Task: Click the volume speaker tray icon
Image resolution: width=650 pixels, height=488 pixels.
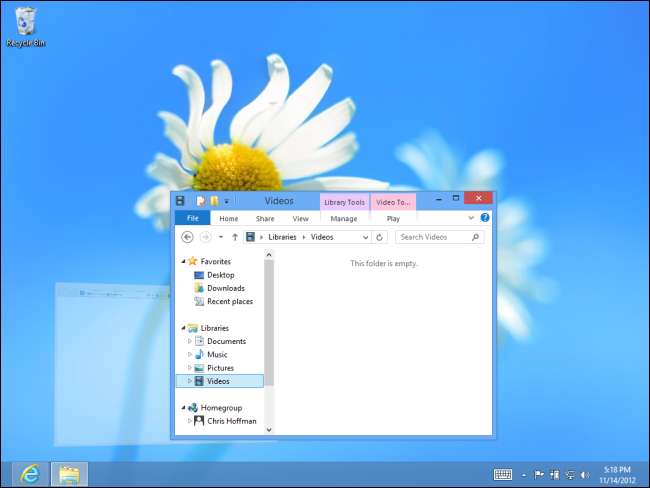Action: pos(585,474)
